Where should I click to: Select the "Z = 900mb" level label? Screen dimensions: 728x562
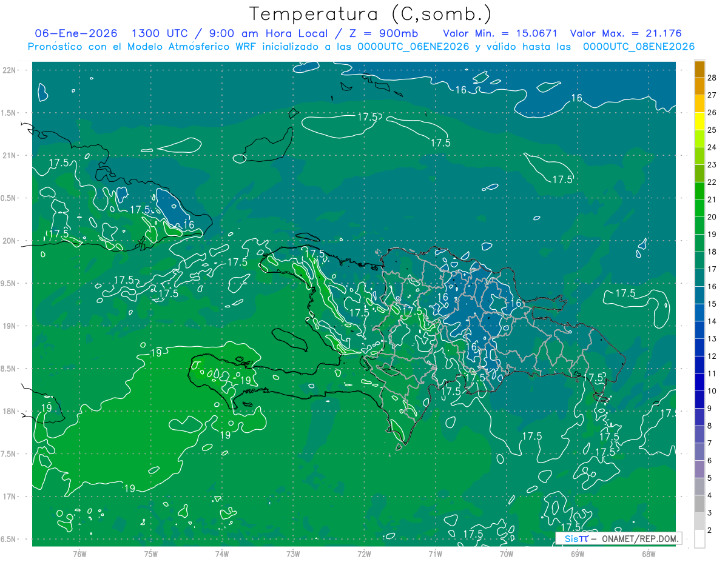pos(383,33)
